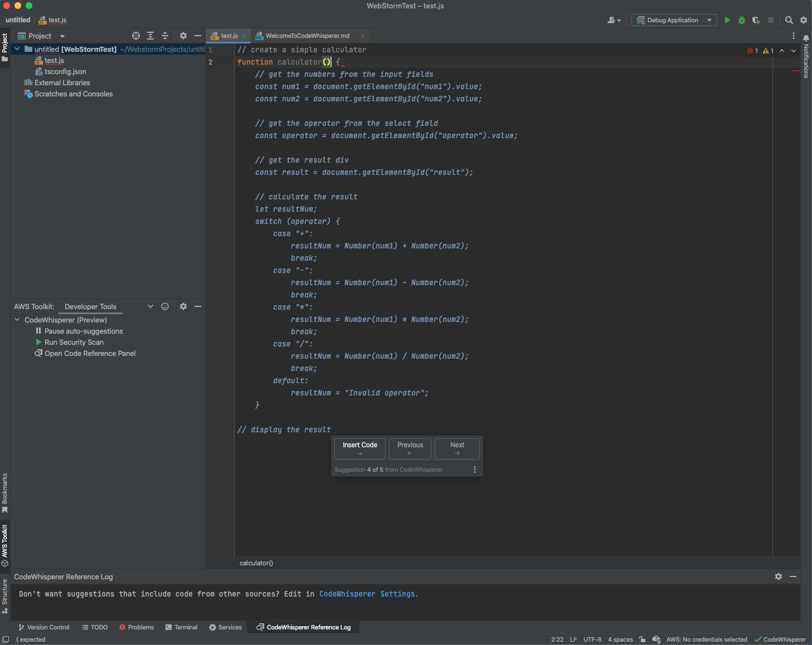Open AWS Toolkit tabs dropdown chevron
This screenshot has height=645, width=812.
tap(150, 306)
